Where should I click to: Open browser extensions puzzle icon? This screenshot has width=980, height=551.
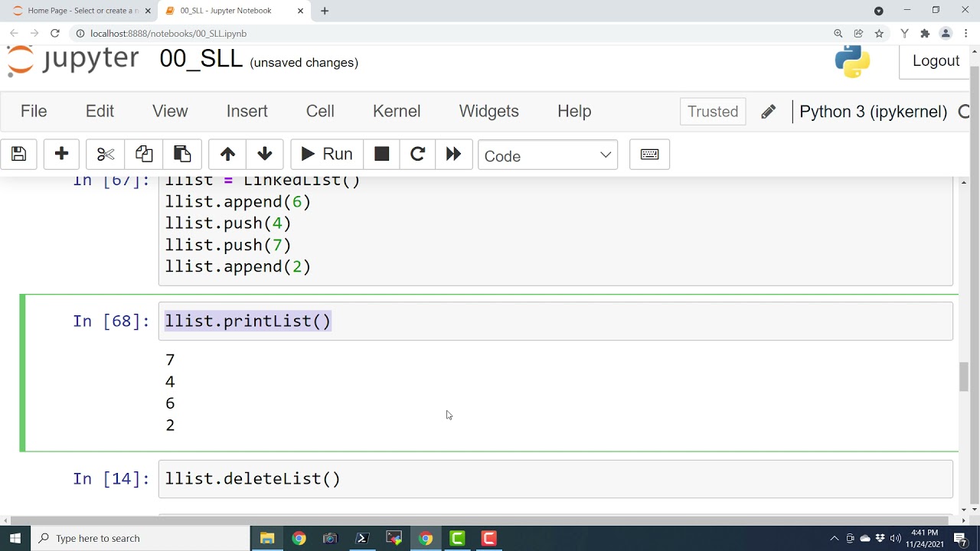pos(925,33)
